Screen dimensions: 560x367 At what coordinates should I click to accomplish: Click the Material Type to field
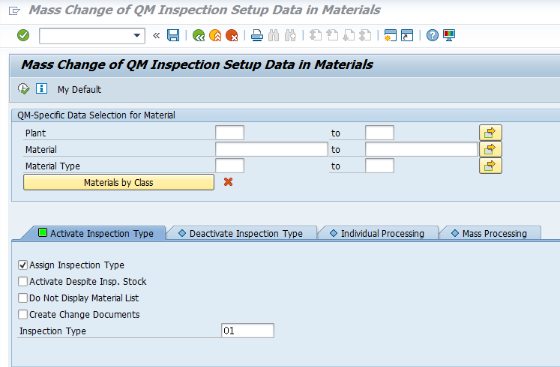[x=379, y=166]
